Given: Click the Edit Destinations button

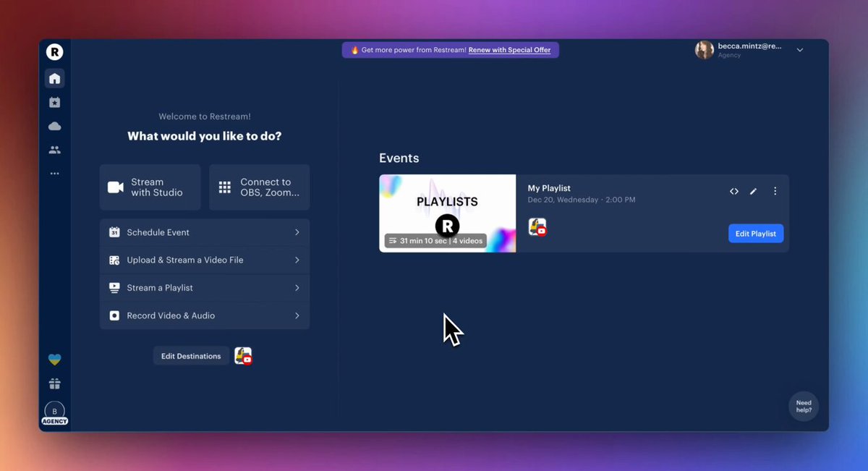Looking at the screenshot, I should tap(191, 356).
